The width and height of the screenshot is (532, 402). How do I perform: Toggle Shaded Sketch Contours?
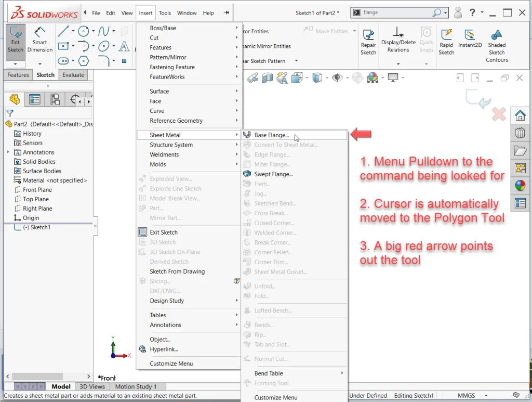[497, 44]
